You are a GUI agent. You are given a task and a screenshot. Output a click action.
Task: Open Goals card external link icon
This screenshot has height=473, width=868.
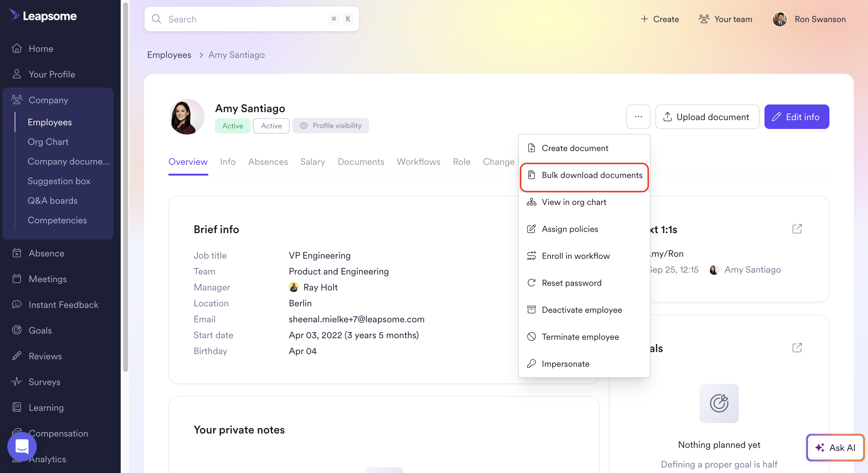[x=797, y=348]
